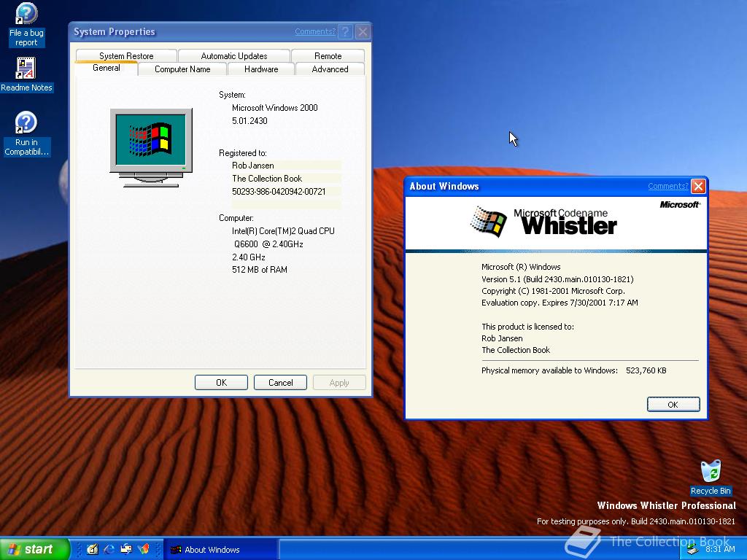Switch to the Automatic Updates tab
This screenshot has width=747, height=560.
click(x=234, y=55)
